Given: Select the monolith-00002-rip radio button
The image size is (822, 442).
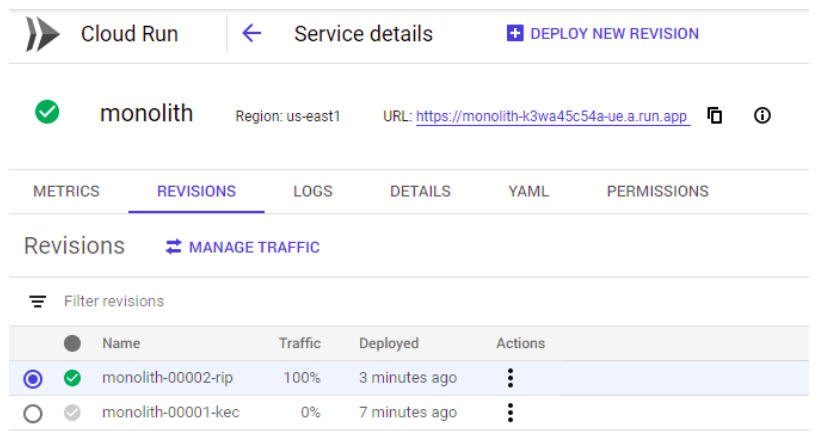Looking at the screenshot, I should pyautogui.click(x=33, y=379).
